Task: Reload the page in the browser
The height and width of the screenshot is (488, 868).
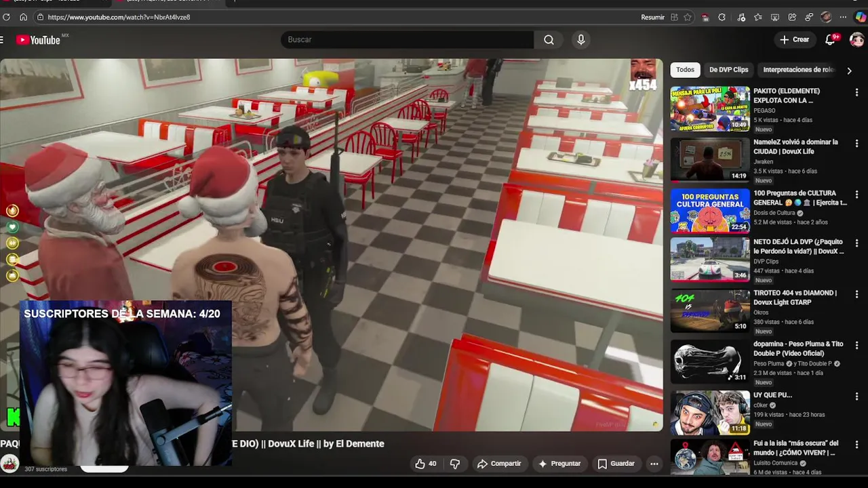Action: 7,17
